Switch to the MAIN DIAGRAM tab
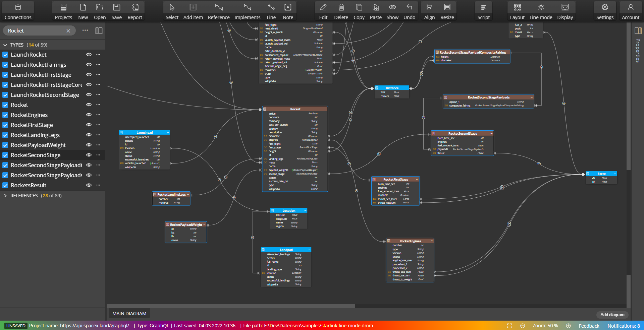 (x=129, y=314)
